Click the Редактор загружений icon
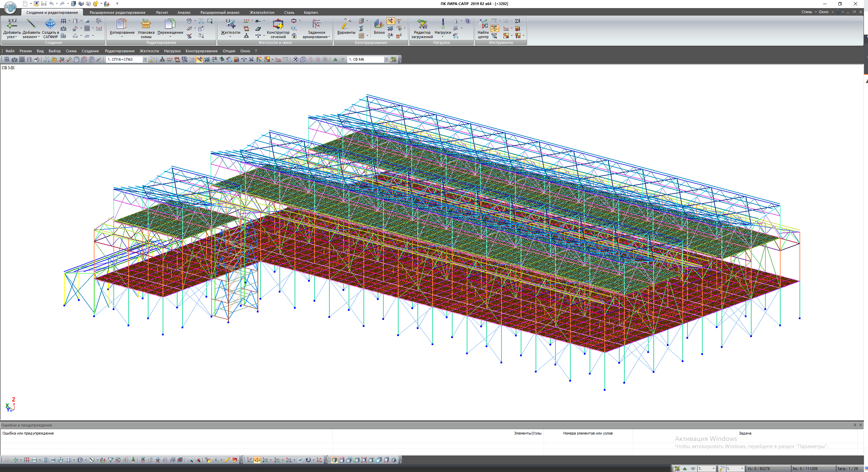 (x=422, y=24)
